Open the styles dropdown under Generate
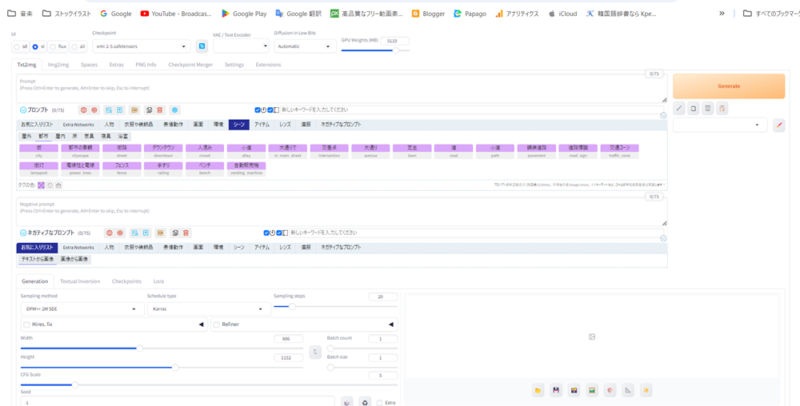Image resolution: width=800 pixels, height=406 pixels. pos(720,125)
